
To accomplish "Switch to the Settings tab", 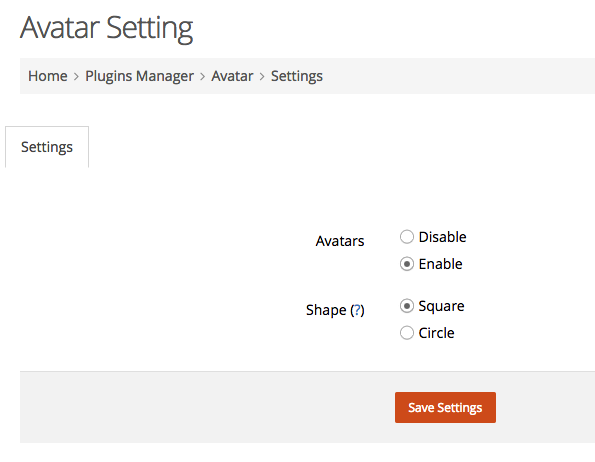I will [47, 147].
